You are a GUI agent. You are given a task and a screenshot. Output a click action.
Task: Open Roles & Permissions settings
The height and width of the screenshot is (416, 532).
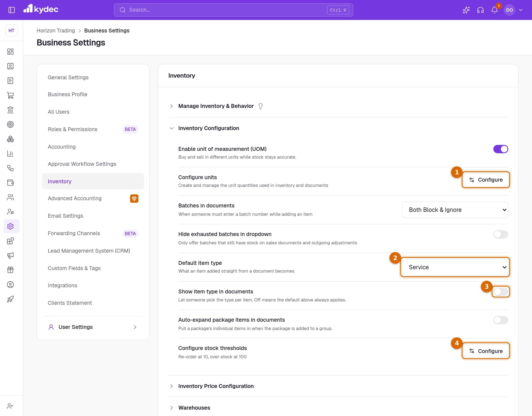coord(93,129)
